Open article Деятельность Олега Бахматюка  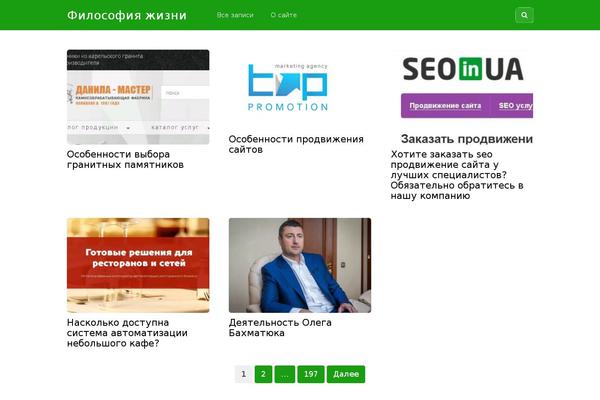coord(280,328)
